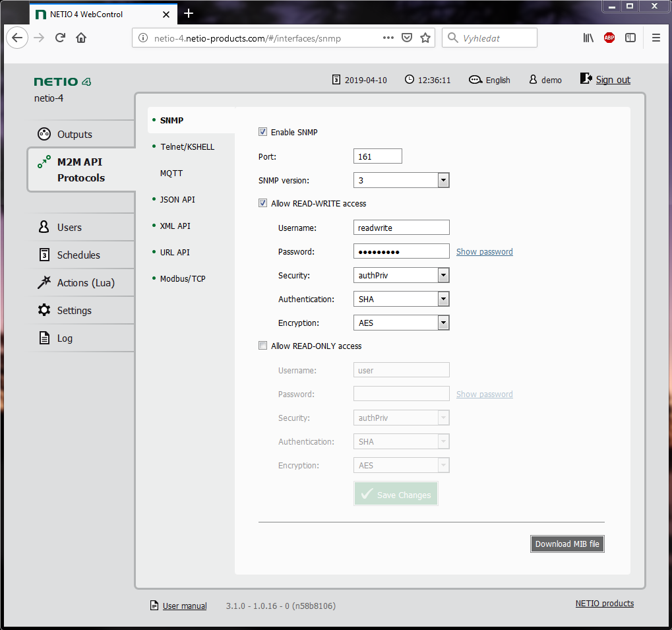Click the English language selector
Viewport: 672px width, 630px height.
[x=498, y=80]
